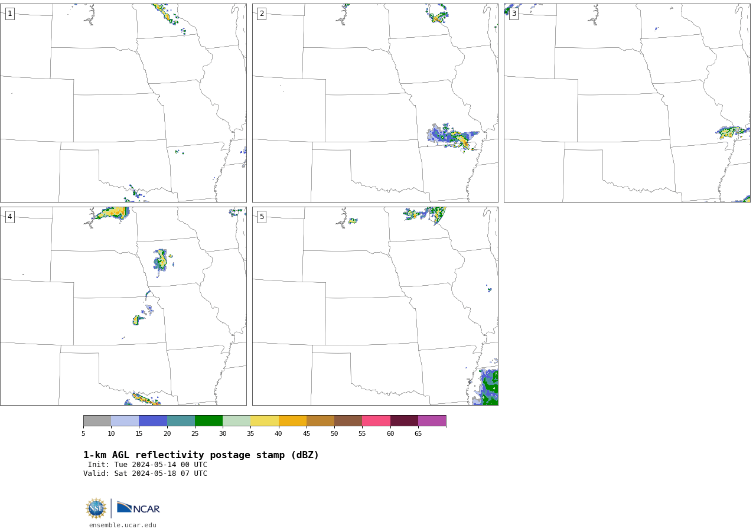756x532 pixels.
Task: Click the dark brown 50-55 dBZ swatch
Action: click(x=348, y=420)
